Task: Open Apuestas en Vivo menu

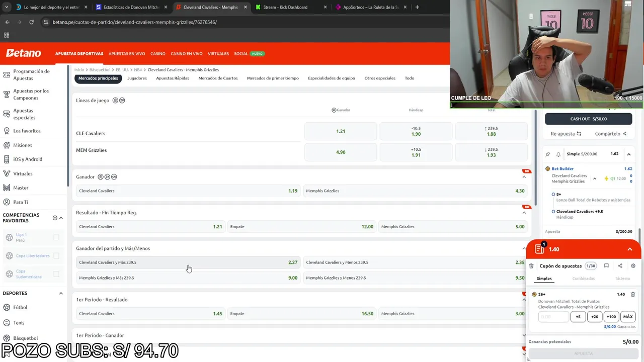Action: pos(127,54)
